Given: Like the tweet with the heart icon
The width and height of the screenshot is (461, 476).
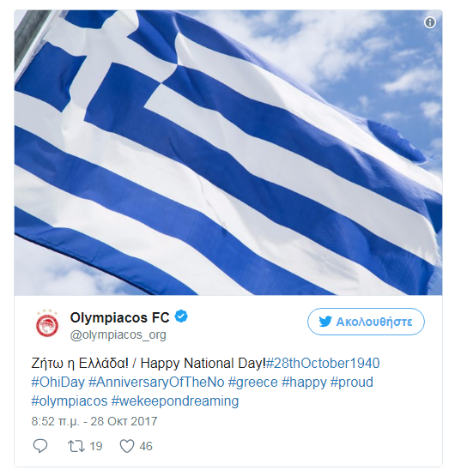Looking at the screenshot, I should 127,446.
